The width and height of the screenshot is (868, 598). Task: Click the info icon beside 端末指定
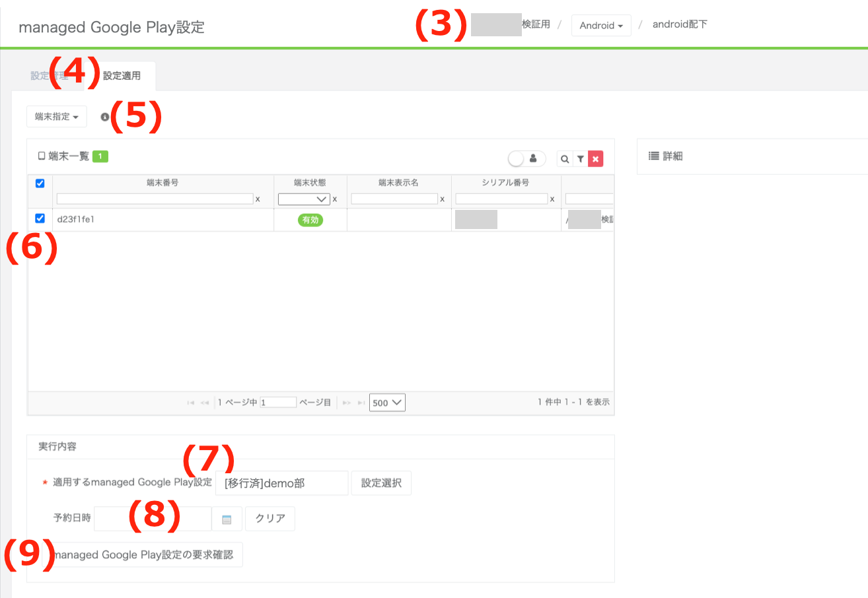click(104, 117)
